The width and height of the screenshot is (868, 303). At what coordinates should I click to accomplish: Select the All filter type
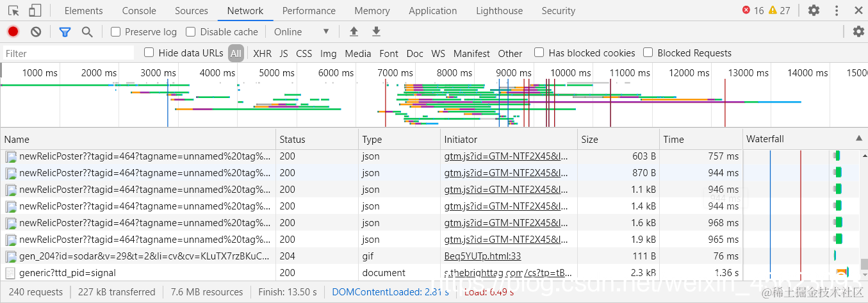236,53
